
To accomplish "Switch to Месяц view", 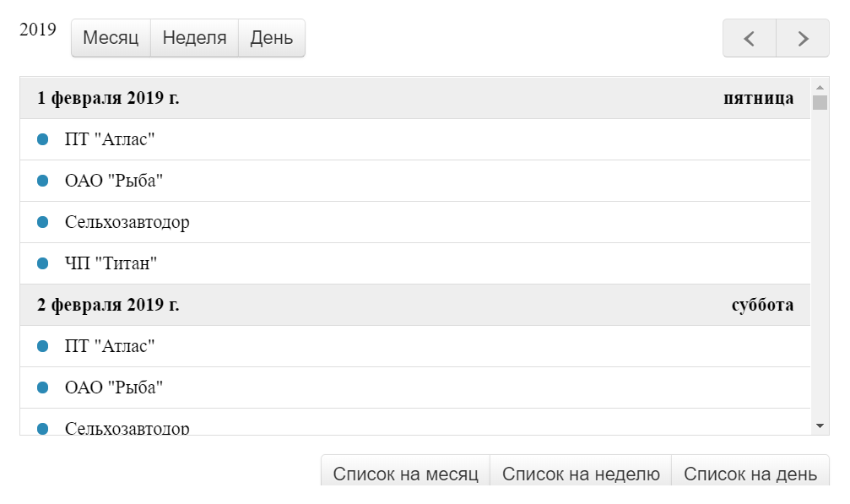I will tap(111, 38).
